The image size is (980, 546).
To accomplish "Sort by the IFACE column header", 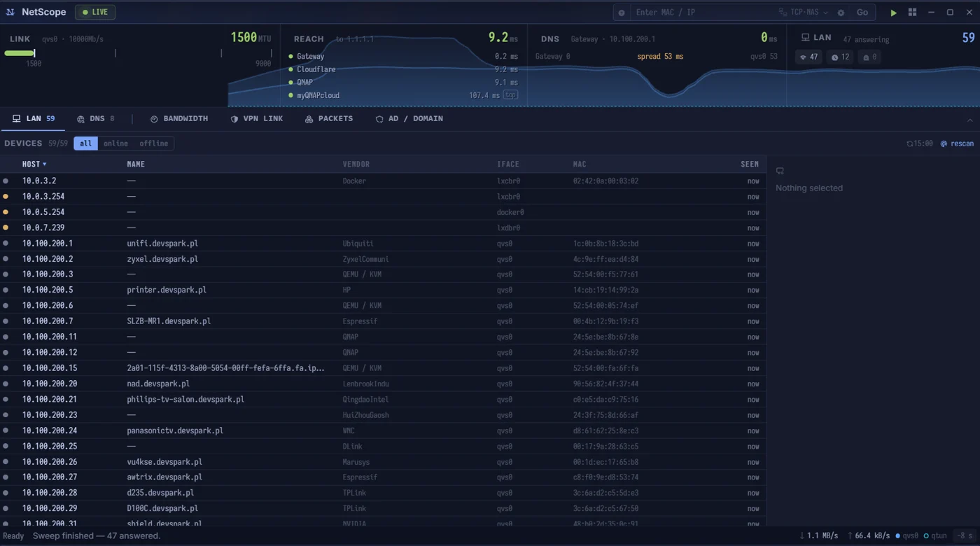I will click(508, 164).
